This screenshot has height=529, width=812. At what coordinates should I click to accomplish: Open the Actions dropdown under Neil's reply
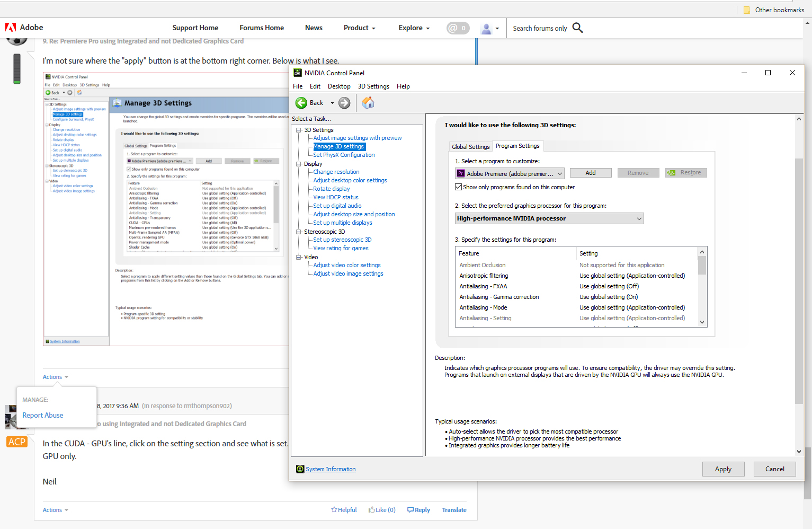[55, 510]
